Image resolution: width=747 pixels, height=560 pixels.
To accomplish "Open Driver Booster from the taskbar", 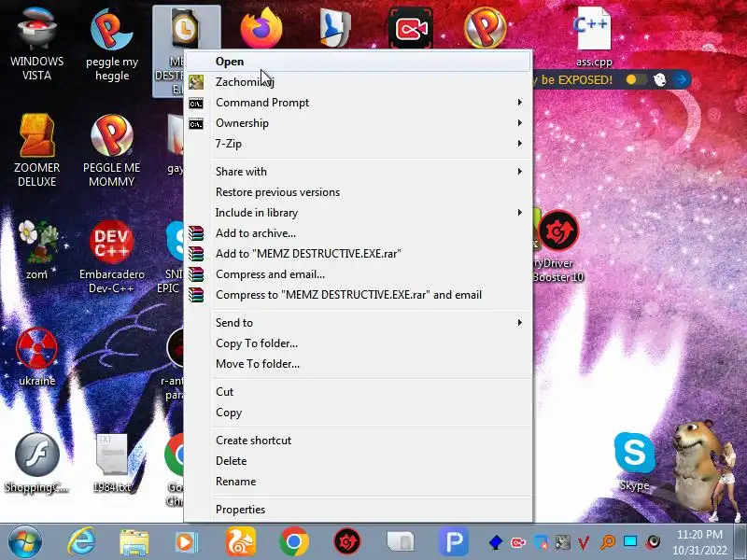I will coord(346,541).
